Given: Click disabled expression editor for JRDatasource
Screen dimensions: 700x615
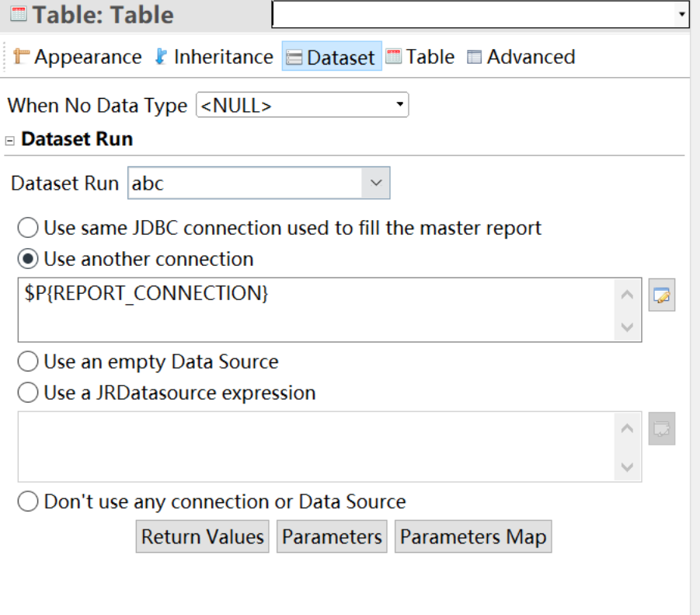Looking at the screenshot, I should tap(662, 428).
